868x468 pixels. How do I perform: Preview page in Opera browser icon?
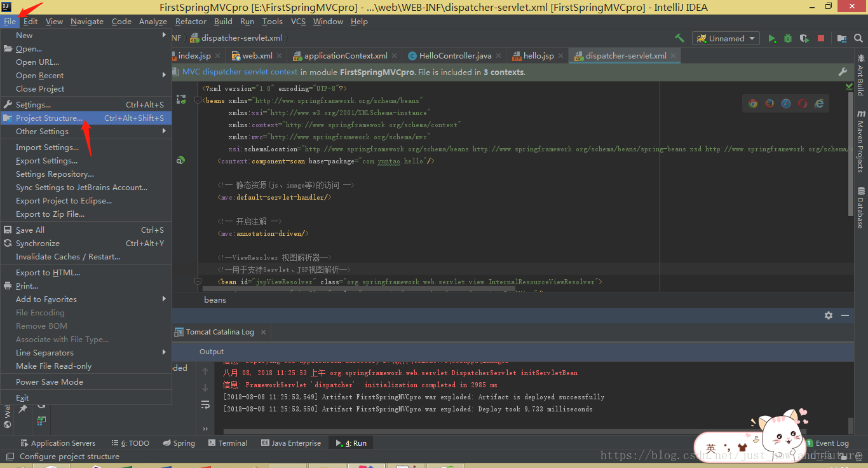(803, 103)
